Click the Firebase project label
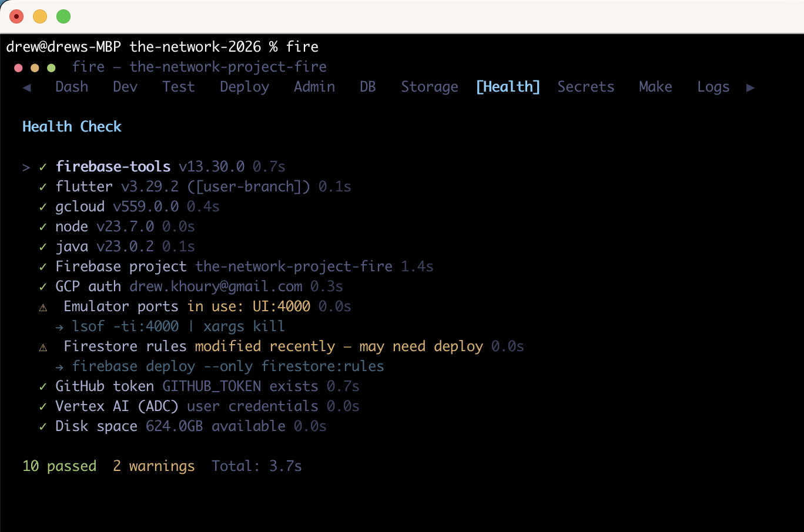The image size is (804, 532). (x=121, y=267)
